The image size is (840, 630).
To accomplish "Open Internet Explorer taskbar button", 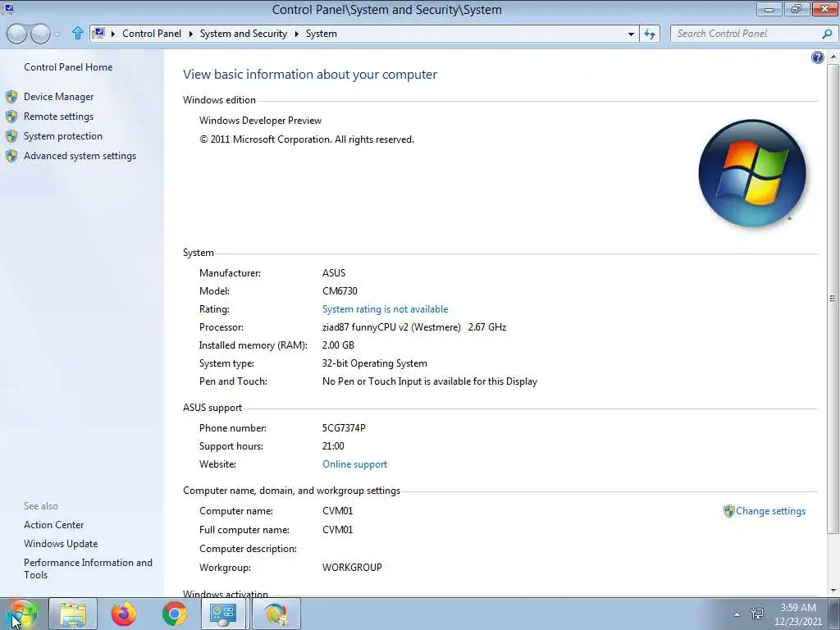I will pyautogui.click(x=276, y=614).
